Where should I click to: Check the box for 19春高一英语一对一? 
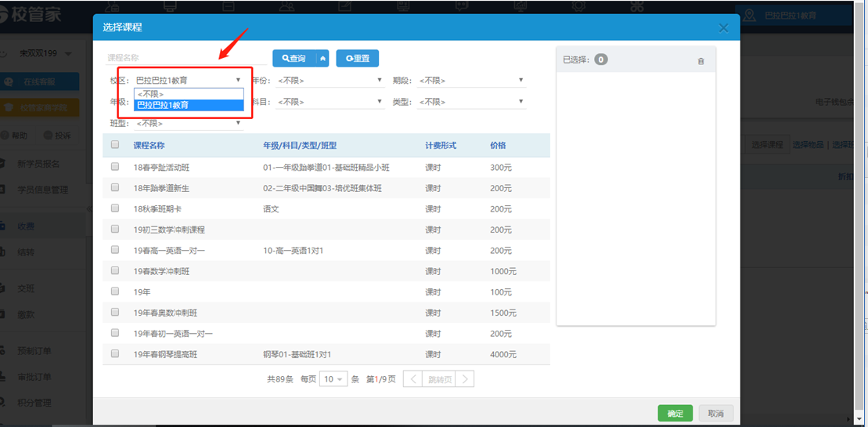[115, 250]
